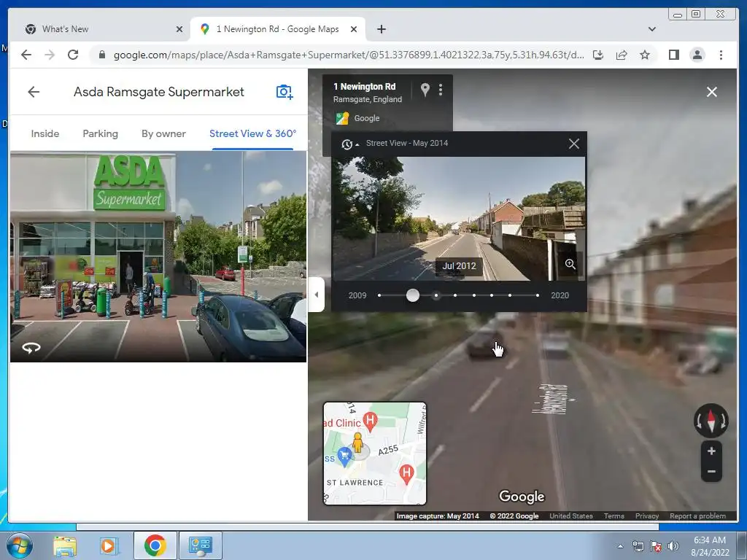Zoom out on Street View
Viewport: 747px width, 560px height.
click(711, 472)
